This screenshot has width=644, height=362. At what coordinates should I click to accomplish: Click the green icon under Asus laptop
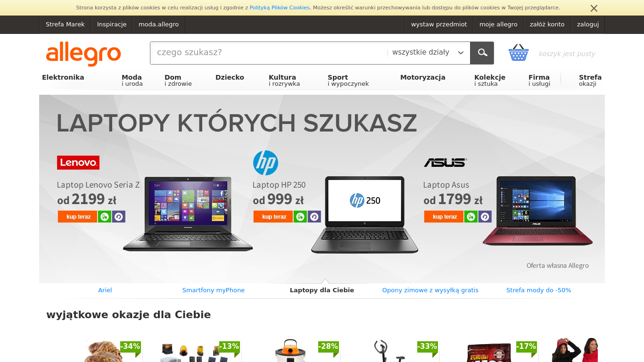point(471,217)
